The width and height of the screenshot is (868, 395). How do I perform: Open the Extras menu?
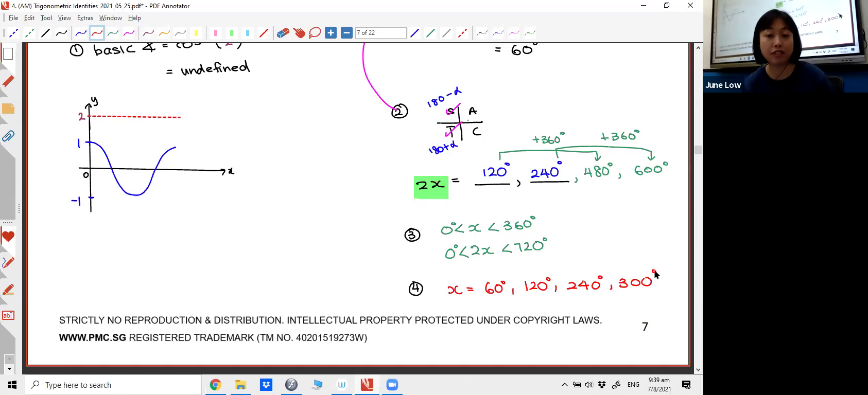click(x=85, y=18)
